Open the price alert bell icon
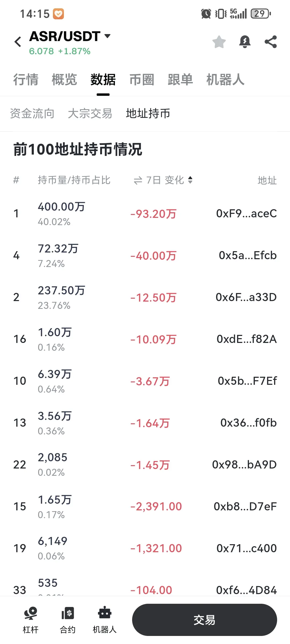Viewport: 290px width, 644px height. pos(245,42)
